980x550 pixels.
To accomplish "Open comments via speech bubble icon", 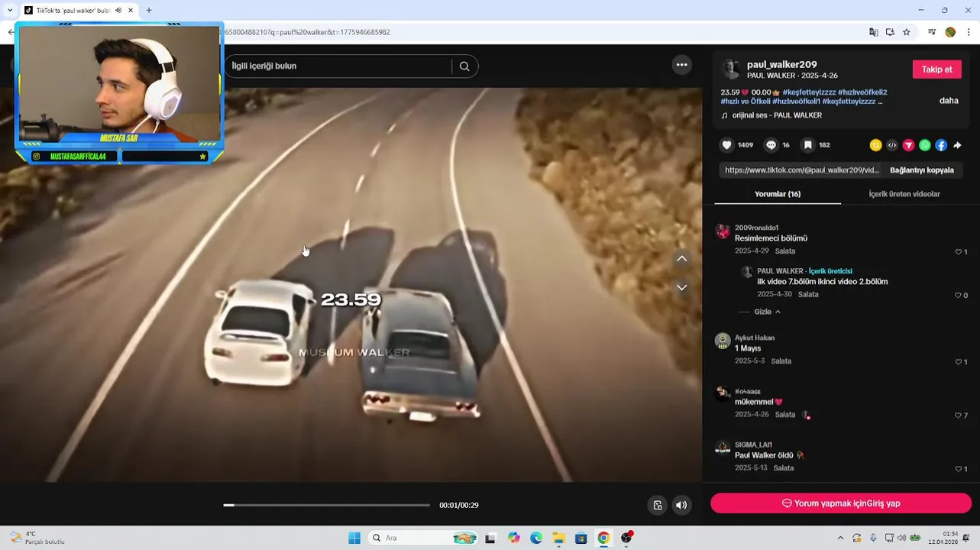I will point(771,145).
